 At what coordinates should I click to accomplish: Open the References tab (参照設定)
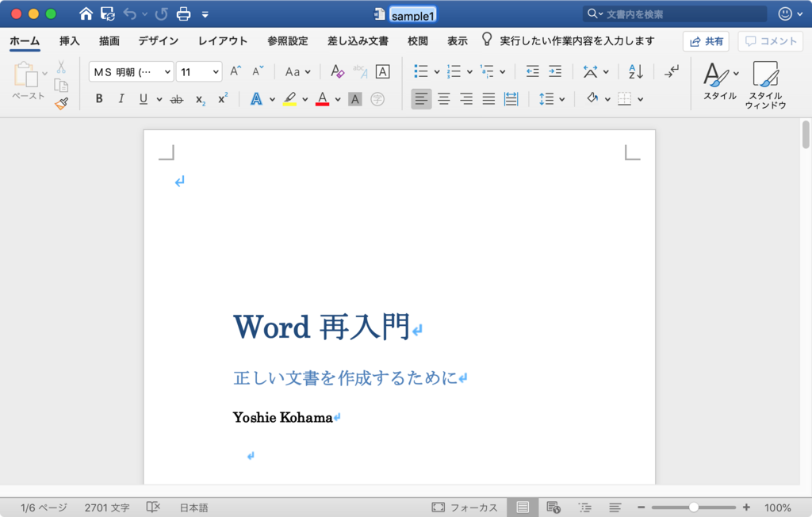click(287, 41)
